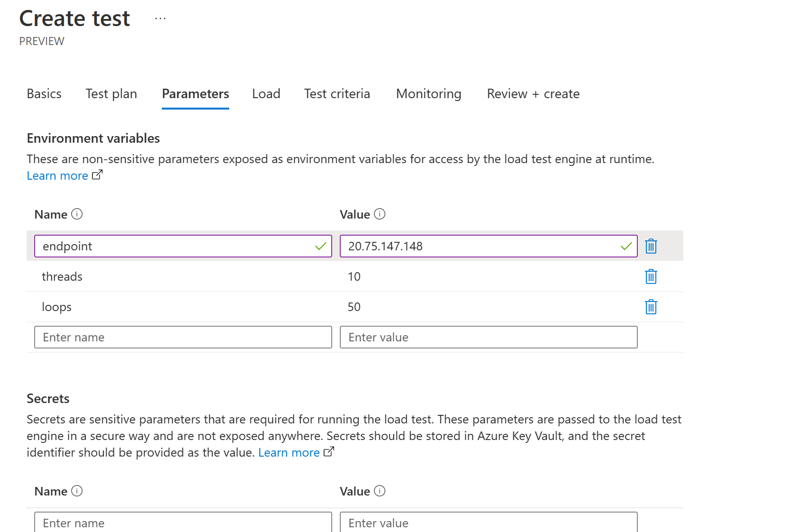Delete the loops environment variable
Image resolution: width=802 pixels, height=532 pixels.
tap(651, 307)
